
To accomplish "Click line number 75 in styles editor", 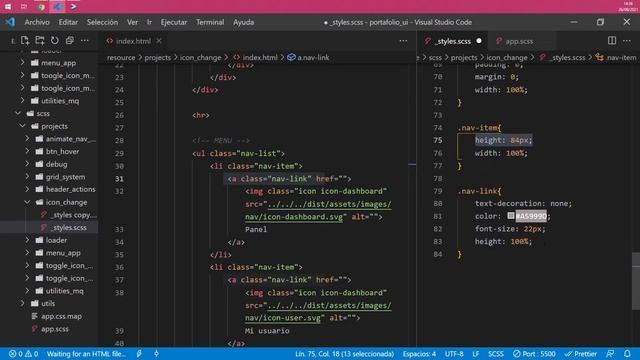I will (x=438, y=140).
